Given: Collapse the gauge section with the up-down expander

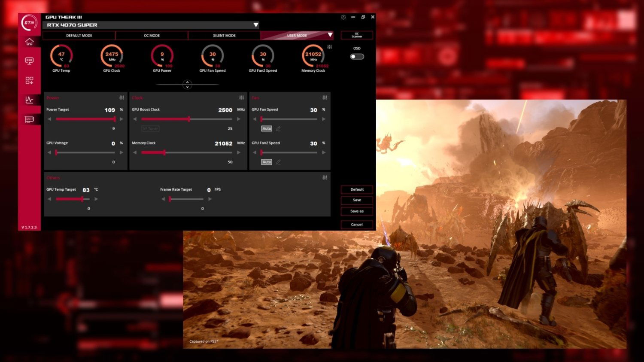Looking at the screenshot, I should [x=187, y=85].
